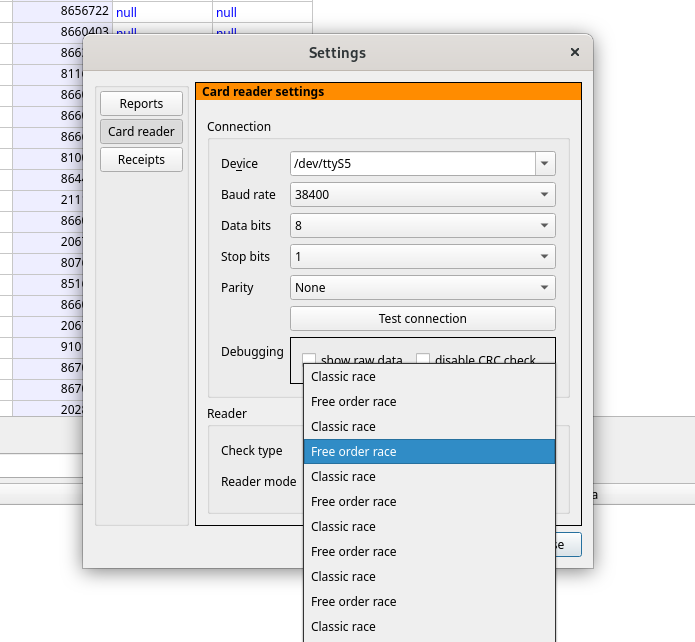Image resolution: width=695 pixels, height=642 pixels.
Task: Click the partially hidden Close button of dialog
Action: [568, 544]
